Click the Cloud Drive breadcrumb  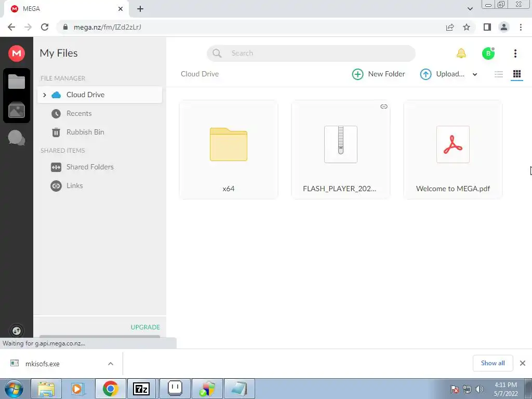click(x=199, y=74)
